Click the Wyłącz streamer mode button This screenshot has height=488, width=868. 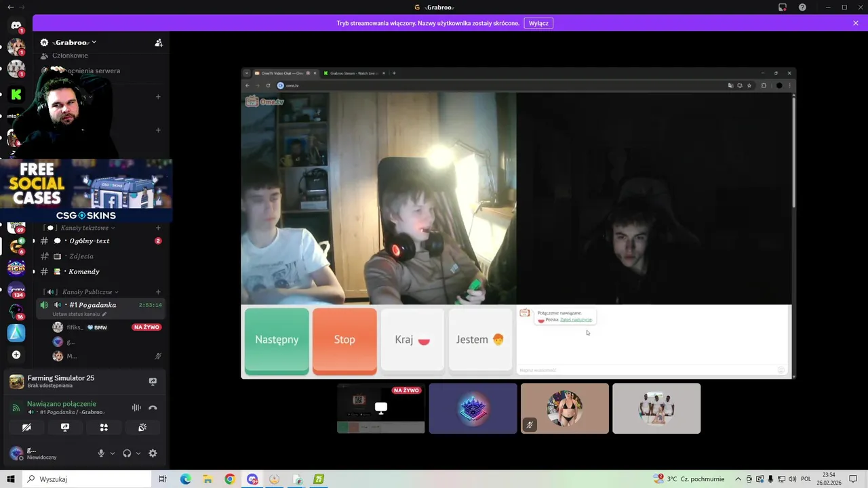(x=538, y=23)
